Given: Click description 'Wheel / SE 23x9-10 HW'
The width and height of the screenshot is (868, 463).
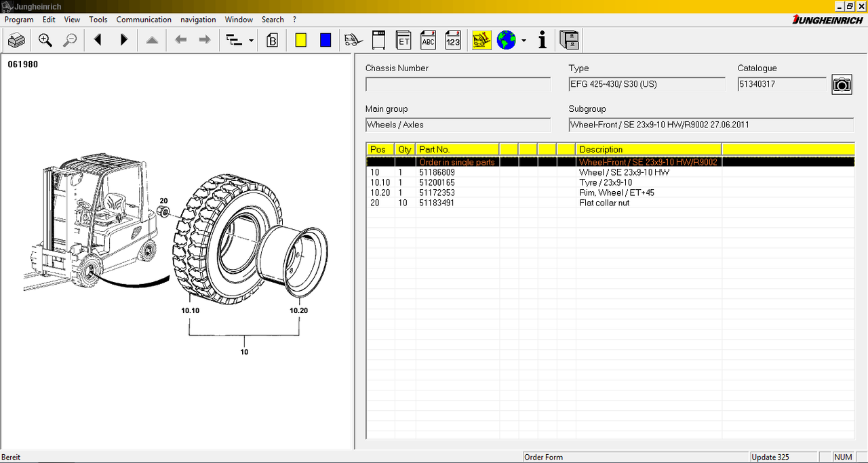Looking at the screenshot, I should coord(624,172).
